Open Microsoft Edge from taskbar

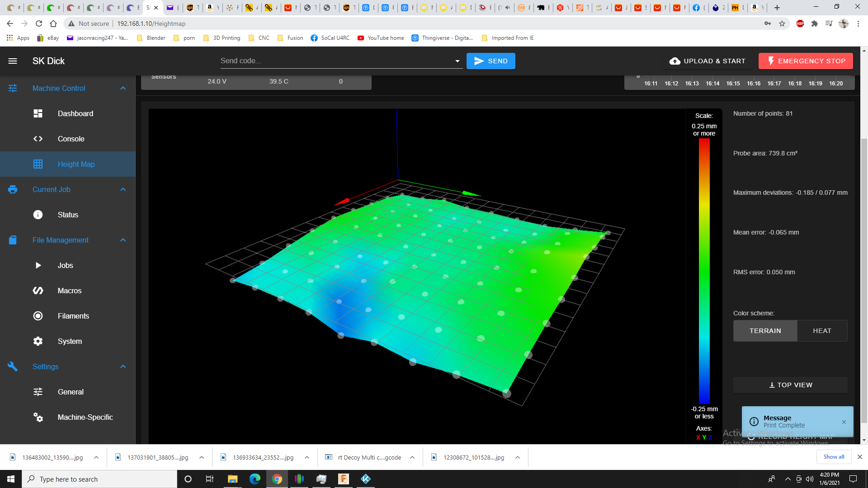coord(255,479)
